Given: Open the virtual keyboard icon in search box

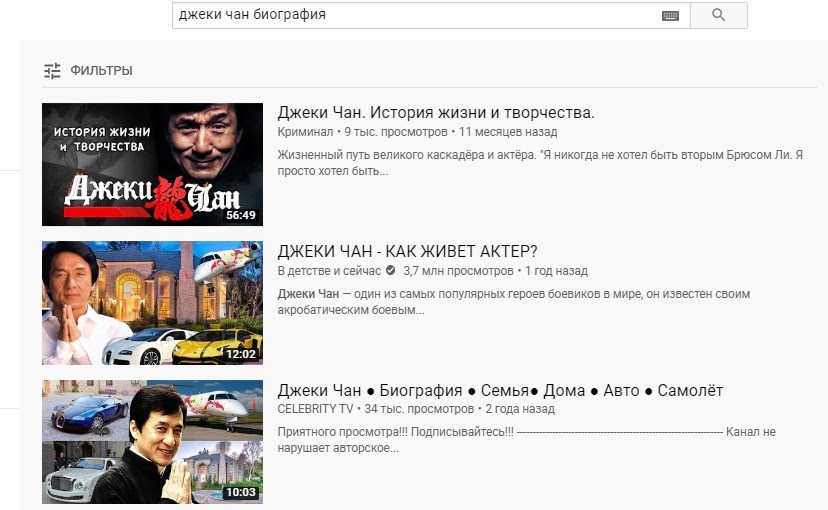Looking at the screenshot, I should coord(670,16).
